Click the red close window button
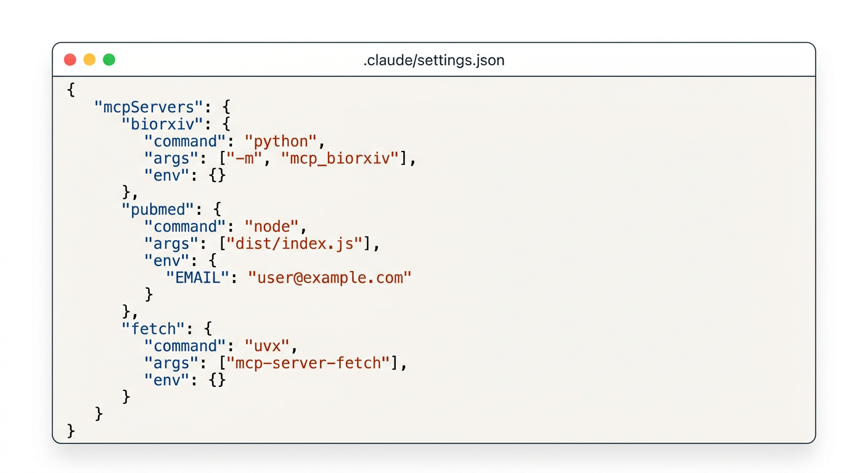 point(70,60)
